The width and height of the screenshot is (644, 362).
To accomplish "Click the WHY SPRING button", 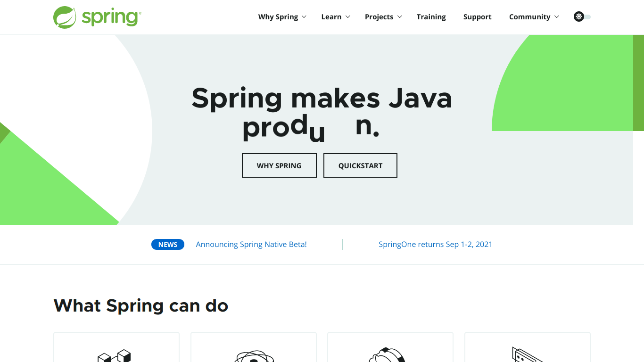I will tap(279, 165).
